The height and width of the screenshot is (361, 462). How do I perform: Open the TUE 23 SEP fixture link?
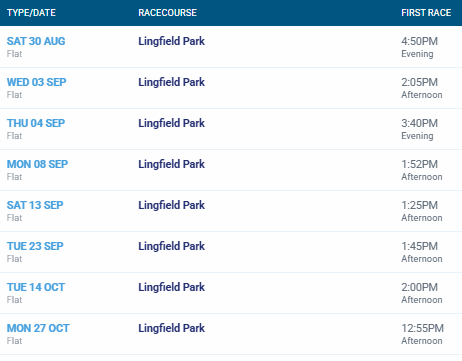(x=35, y=246)
